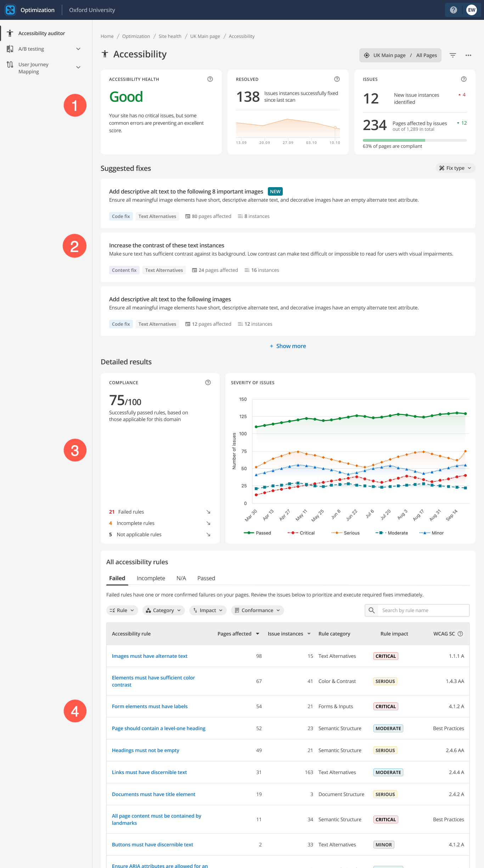Open the help question mark in top bar
484x868 pixels.
point(453,10)
